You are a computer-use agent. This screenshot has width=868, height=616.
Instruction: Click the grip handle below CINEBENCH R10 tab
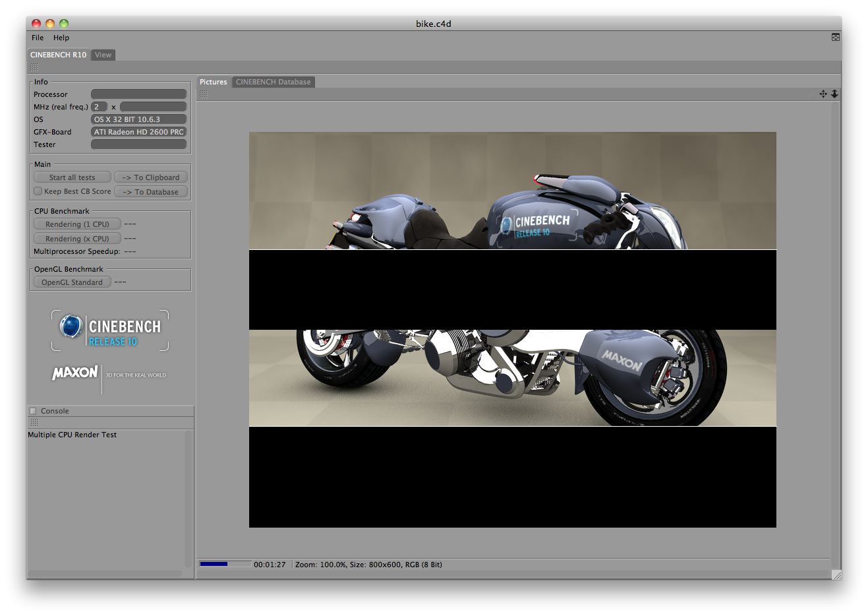point(34,67)
